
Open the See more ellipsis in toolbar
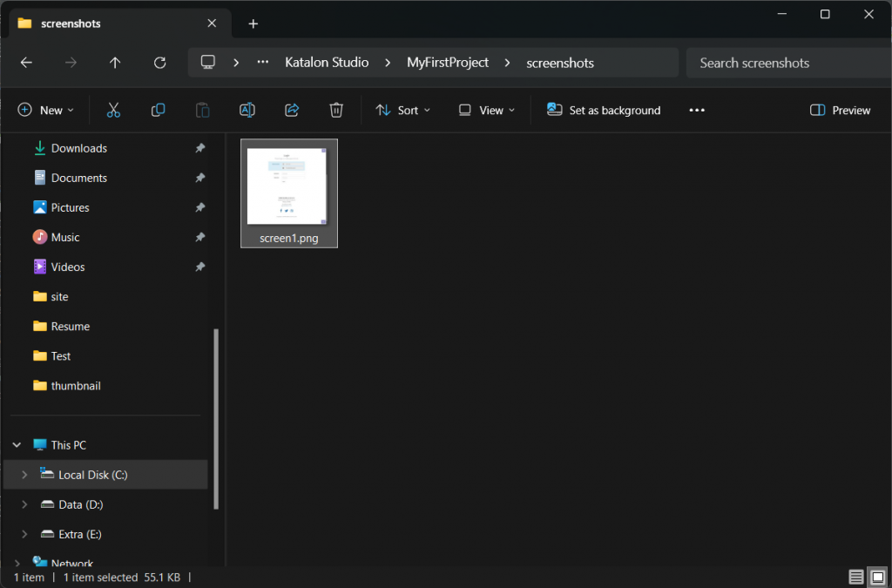697,110
